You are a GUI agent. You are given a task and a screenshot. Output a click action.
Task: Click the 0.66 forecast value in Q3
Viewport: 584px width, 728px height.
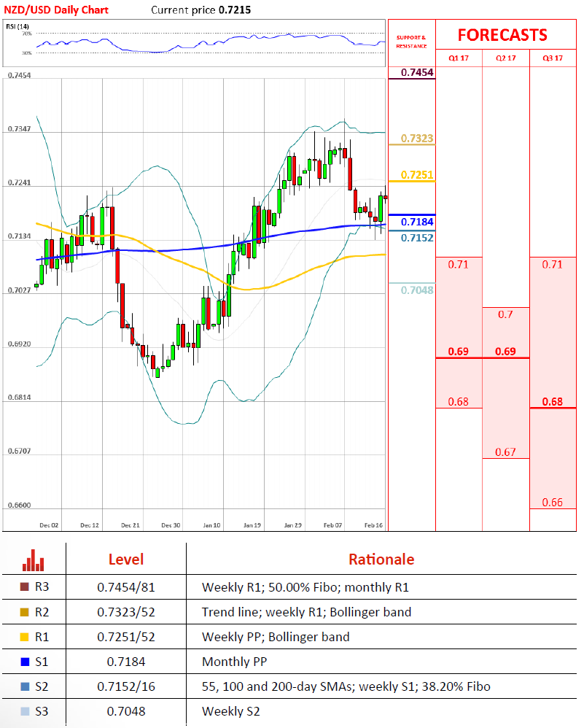[x=553, y=503]
